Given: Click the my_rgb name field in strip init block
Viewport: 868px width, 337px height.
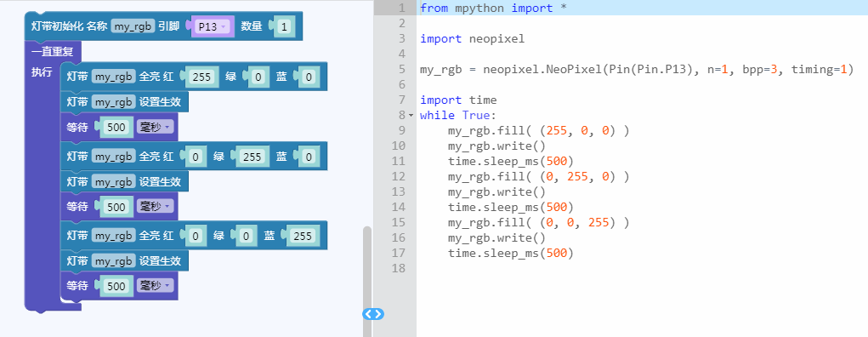Looking at the screenshot, I should coord(133,26).
